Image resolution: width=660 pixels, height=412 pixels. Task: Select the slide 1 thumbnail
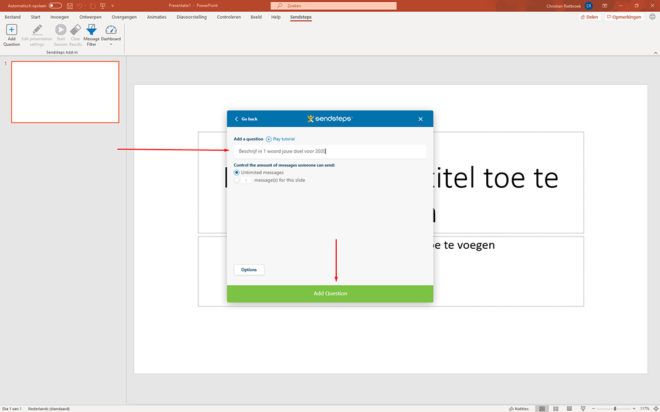pos(65,92)
